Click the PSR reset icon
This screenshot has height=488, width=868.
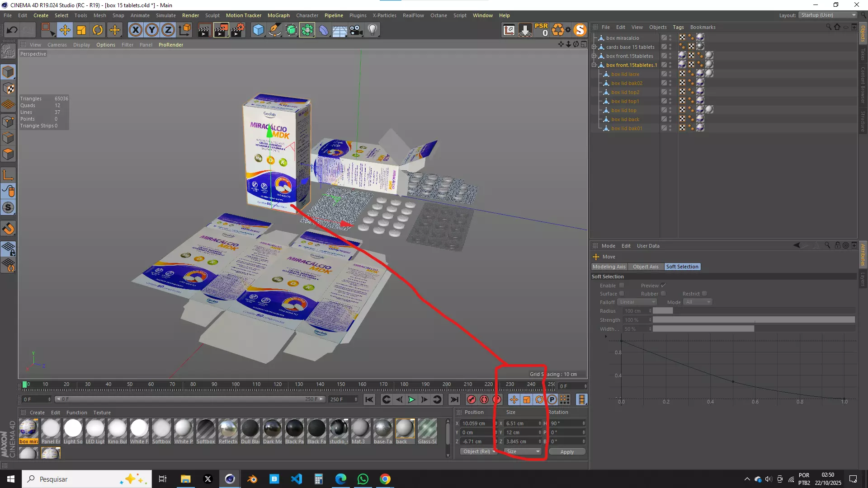(541, 30)
